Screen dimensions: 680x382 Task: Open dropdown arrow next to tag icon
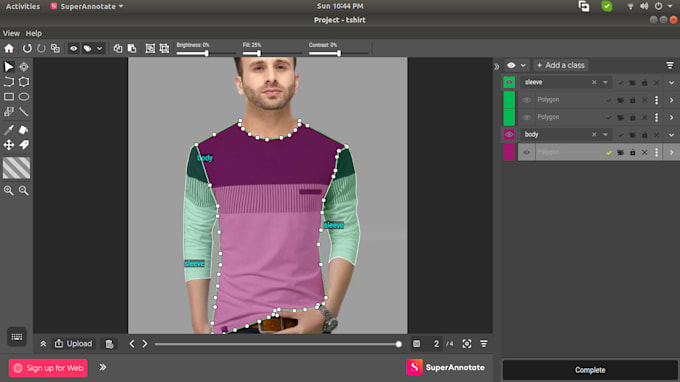pos(99,49)
